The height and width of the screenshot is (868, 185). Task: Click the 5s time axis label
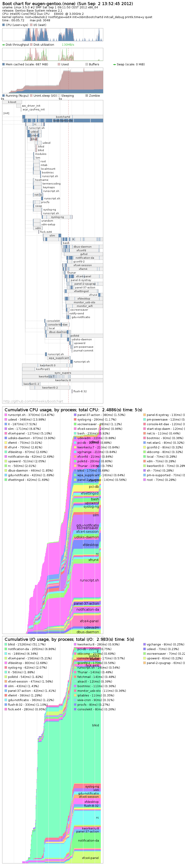[x=60, y=99]
